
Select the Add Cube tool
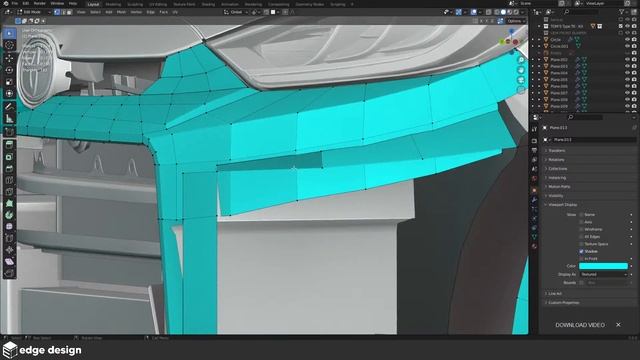pos(9,131)
